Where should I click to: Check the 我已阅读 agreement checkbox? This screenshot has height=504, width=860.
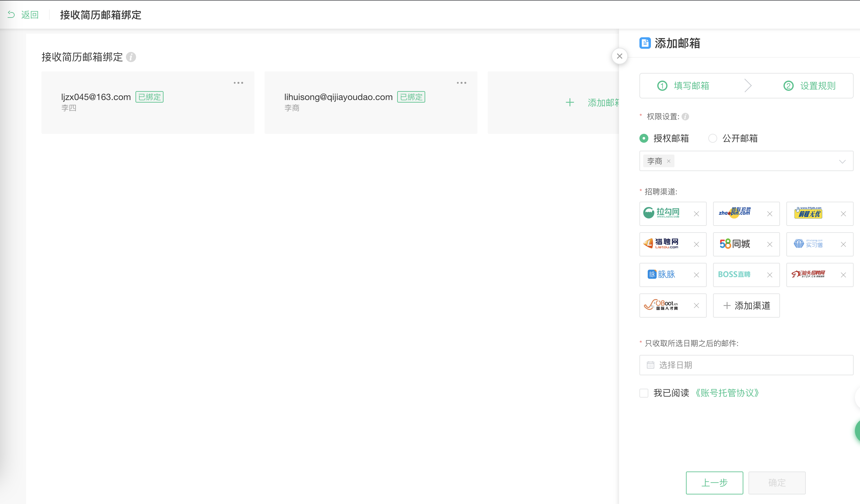coord(644,393)
